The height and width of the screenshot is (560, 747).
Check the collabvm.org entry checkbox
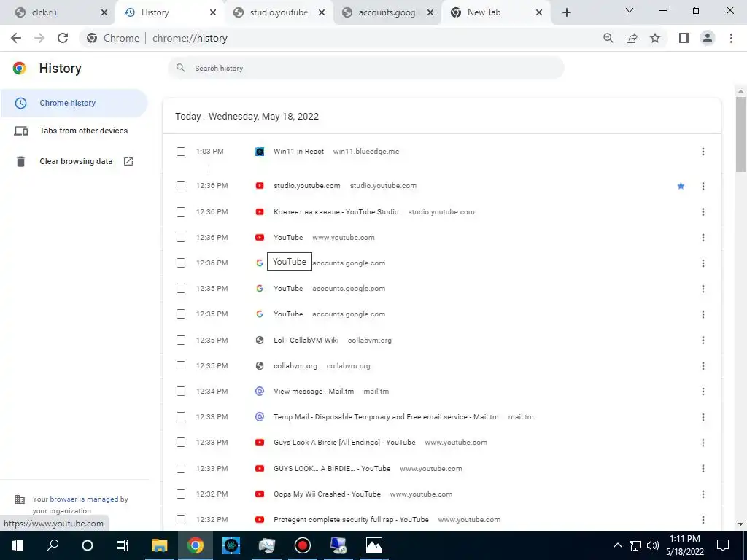click(181, 366)
